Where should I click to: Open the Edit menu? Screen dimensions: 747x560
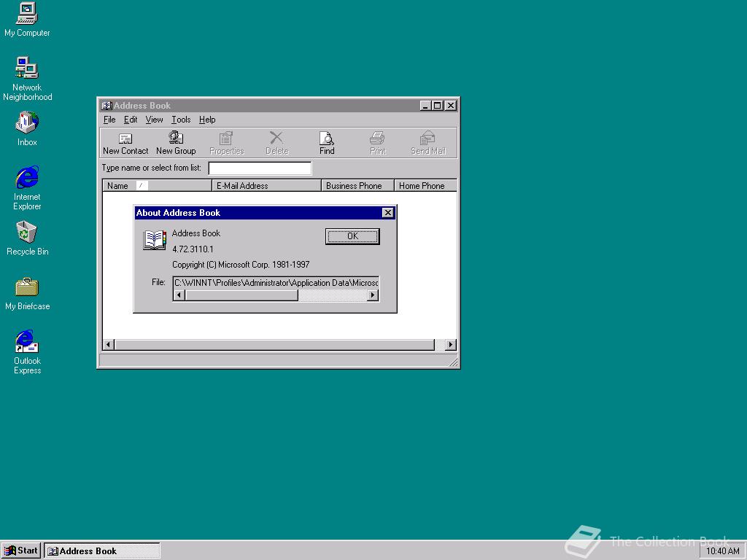tap(131, 120)
